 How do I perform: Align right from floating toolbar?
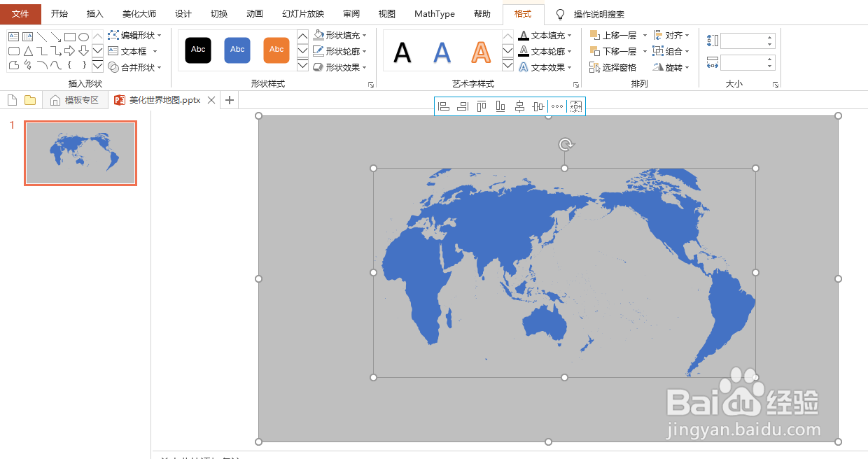pyautogui.click(x=462, y=106)
